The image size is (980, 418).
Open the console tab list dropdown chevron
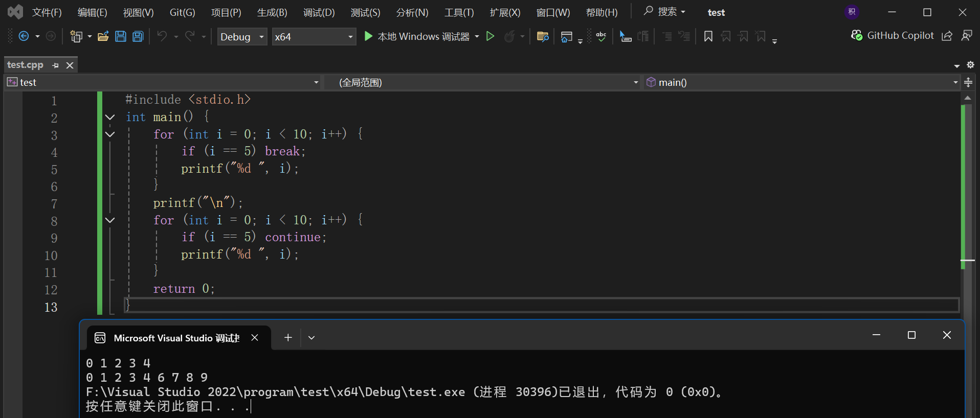[311, 338]
